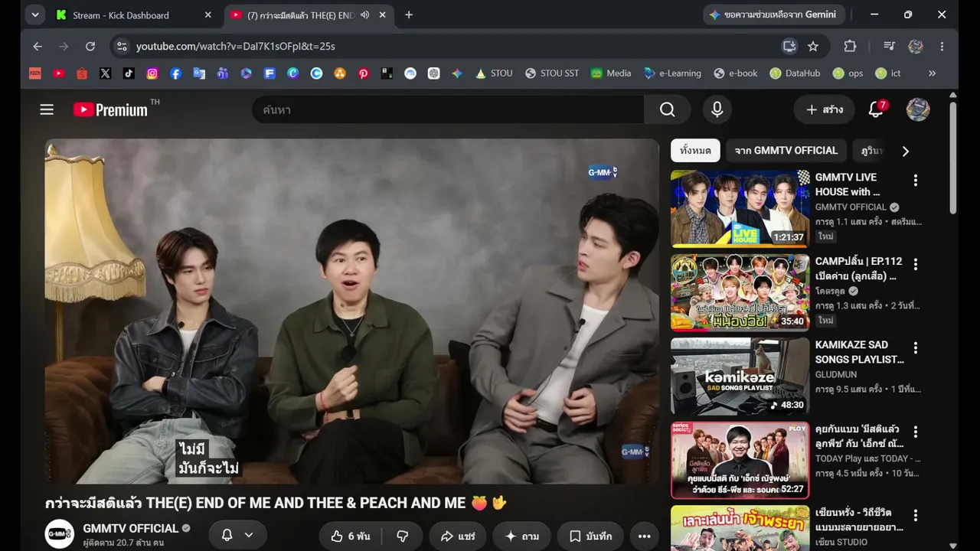Click the YouTube search magnifier button

(x=668, y=109)
